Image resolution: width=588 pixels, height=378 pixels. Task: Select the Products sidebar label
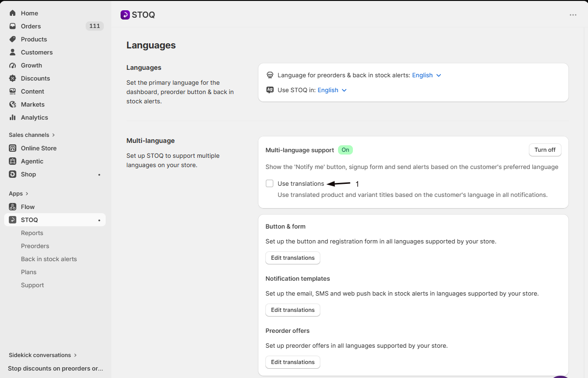point(34,39)
